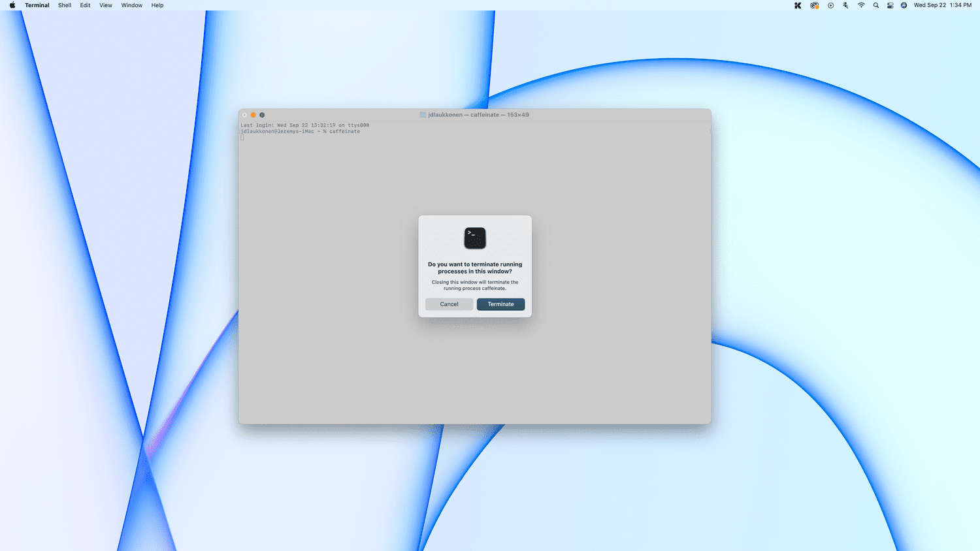Open Control Center from menu bar
The height and width of the screenshot is (551, 980).
890,5
